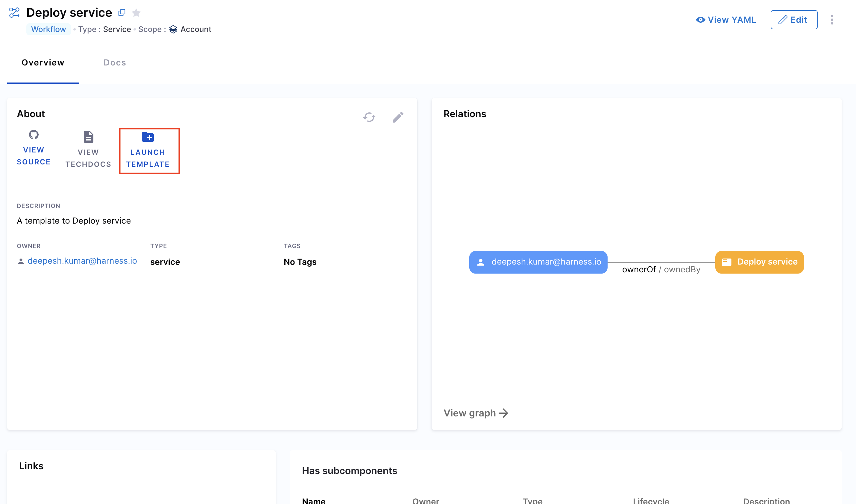Open owner link deepesh.kumar@harness.io in About

82,261
